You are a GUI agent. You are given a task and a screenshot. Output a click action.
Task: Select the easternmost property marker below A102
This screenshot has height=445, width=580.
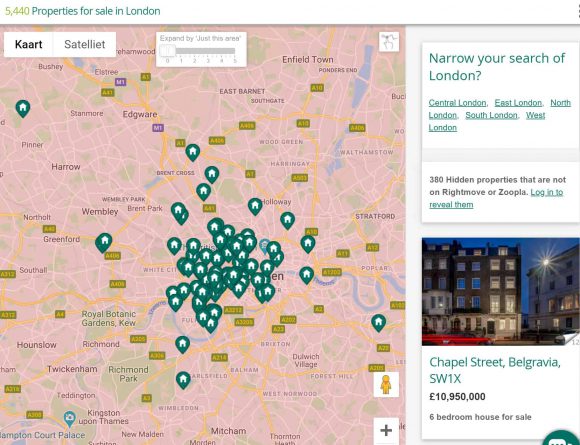tap(378, 323)
